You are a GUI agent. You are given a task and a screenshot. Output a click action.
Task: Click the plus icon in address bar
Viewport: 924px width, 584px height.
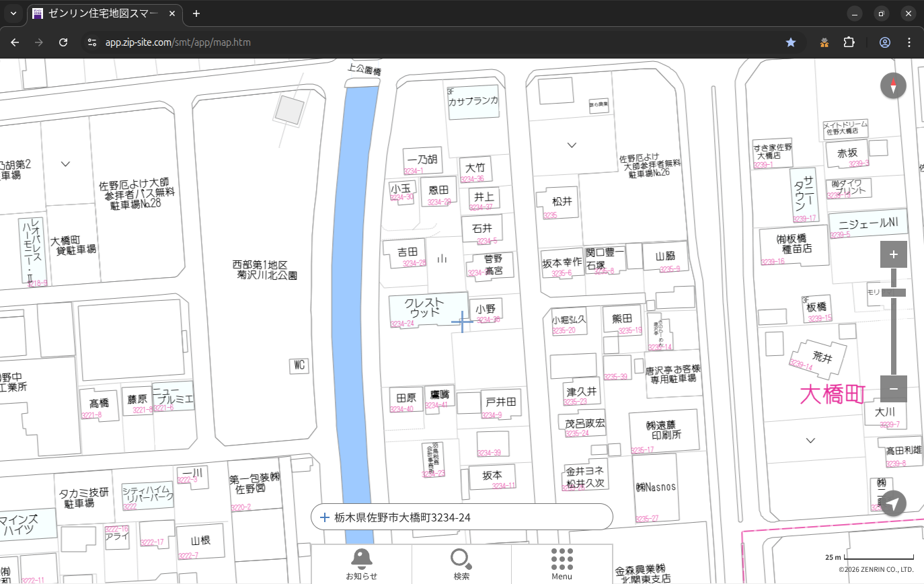click(325, 517)
